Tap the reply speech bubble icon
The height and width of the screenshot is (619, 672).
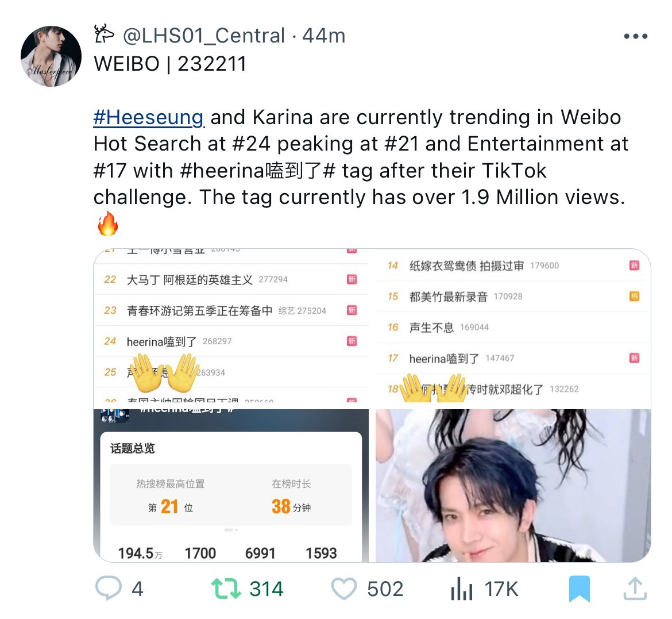(x=109, y=588)
